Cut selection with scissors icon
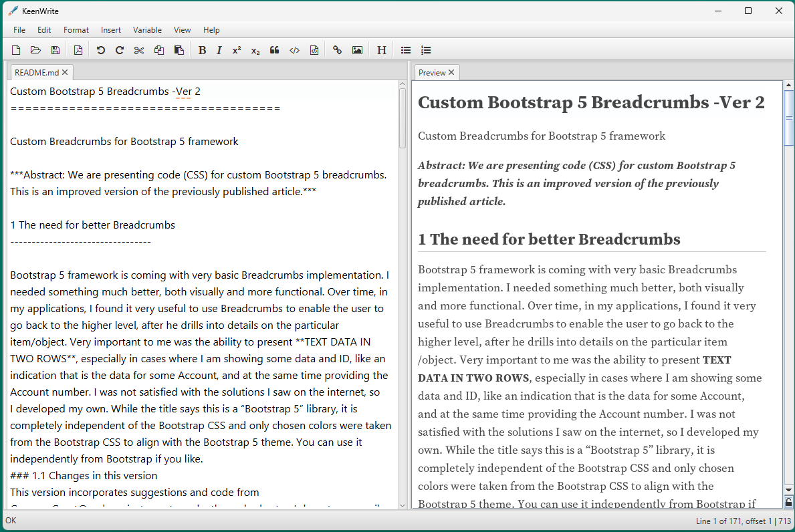This screenshot has height=532, width=795. (139, 50)
